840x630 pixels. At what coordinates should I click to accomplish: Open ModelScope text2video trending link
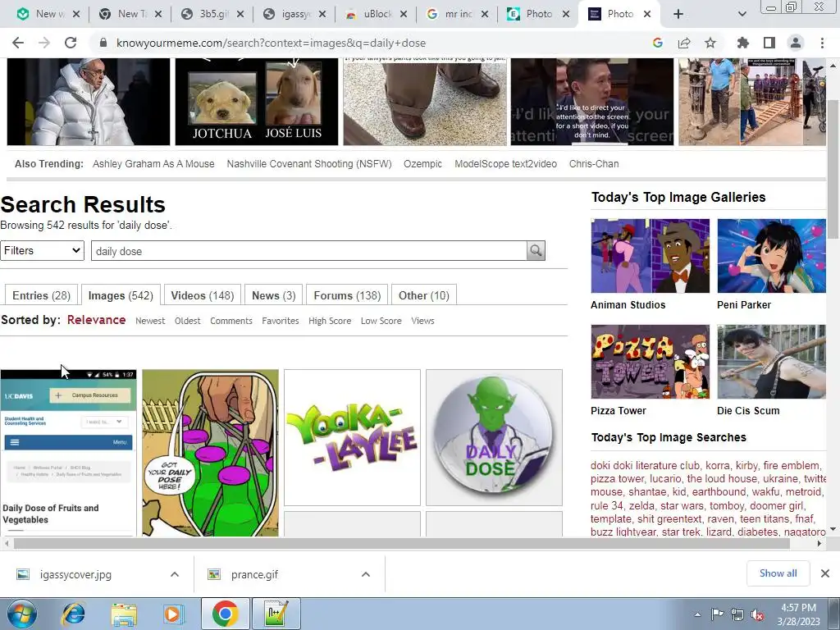pyautogui.click(x=505, y=164)
